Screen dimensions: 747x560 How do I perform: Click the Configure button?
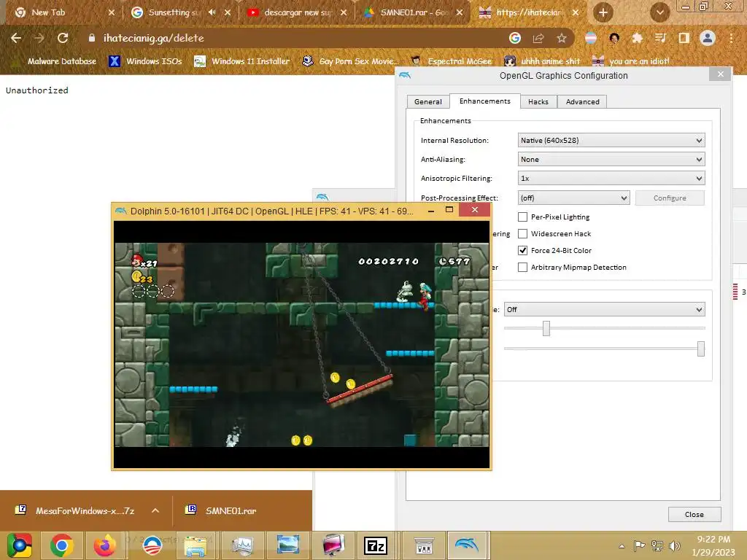coord(670,198)
